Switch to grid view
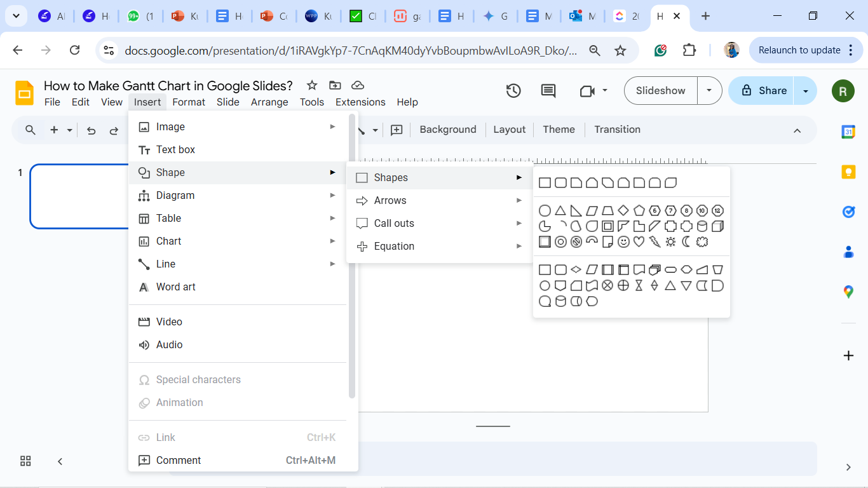The image size is (868, 488). pos(25,461)
